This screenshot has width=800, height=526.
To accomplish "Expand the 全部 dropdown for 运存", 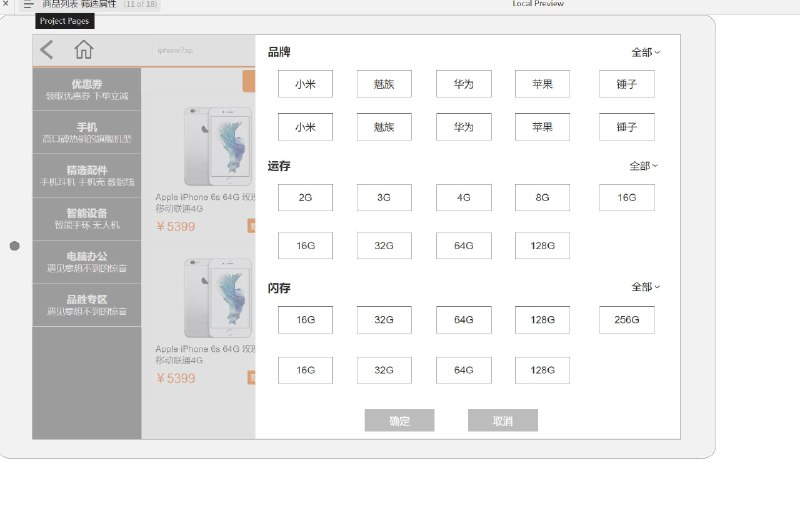I will tap(643, 166).
